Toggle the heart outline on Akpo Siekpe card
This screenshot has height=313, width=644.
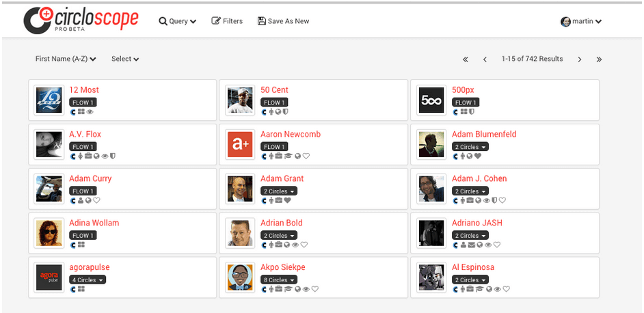pos(315,289)
